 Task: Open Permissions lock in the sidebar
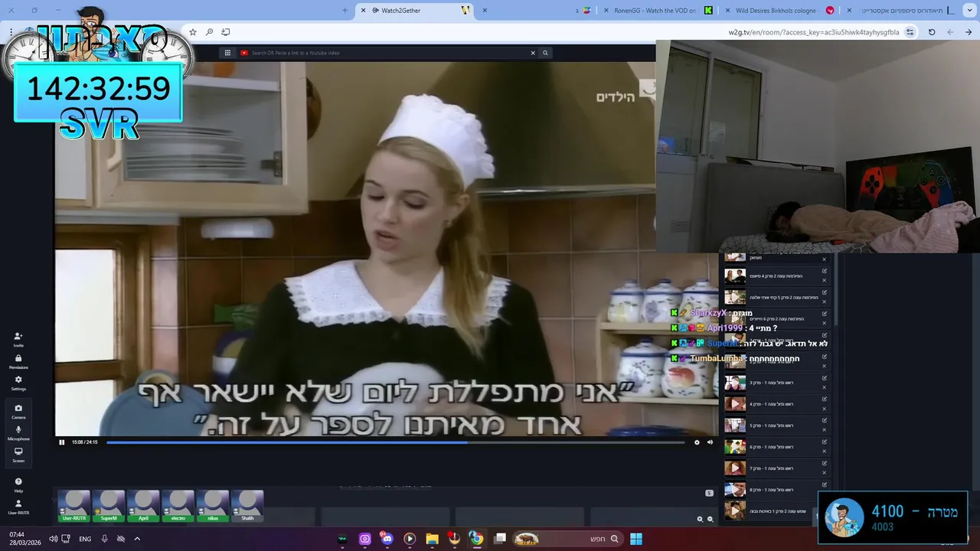[18, 361]
